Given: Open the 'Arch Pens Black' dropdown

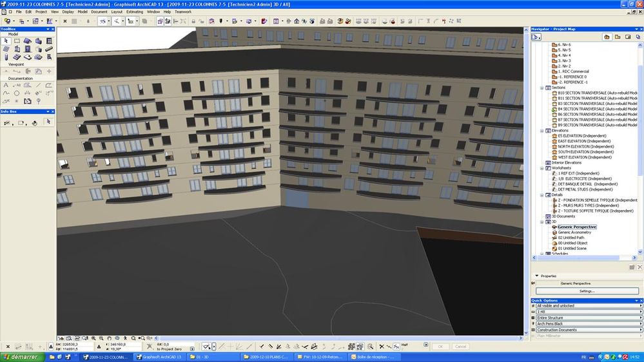Looking at the screenshot, I should pos(589,324).
